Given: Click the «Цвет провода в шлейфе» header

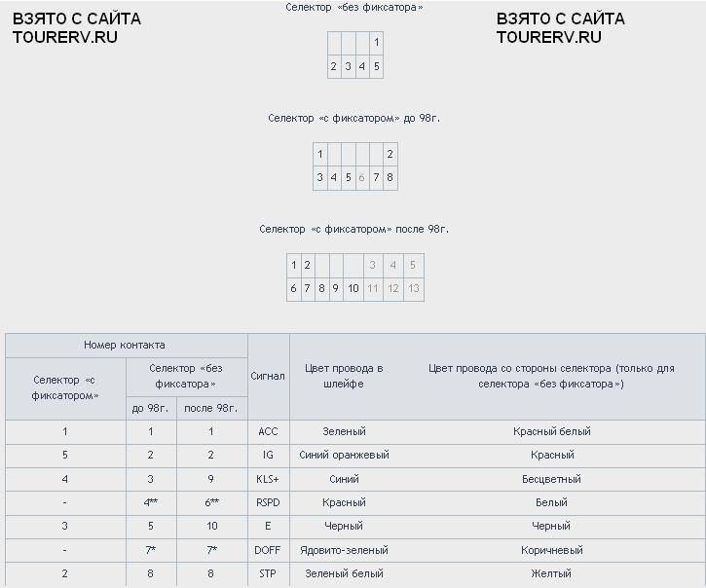Looking at the screenshot, I should [x=344, y=376].
